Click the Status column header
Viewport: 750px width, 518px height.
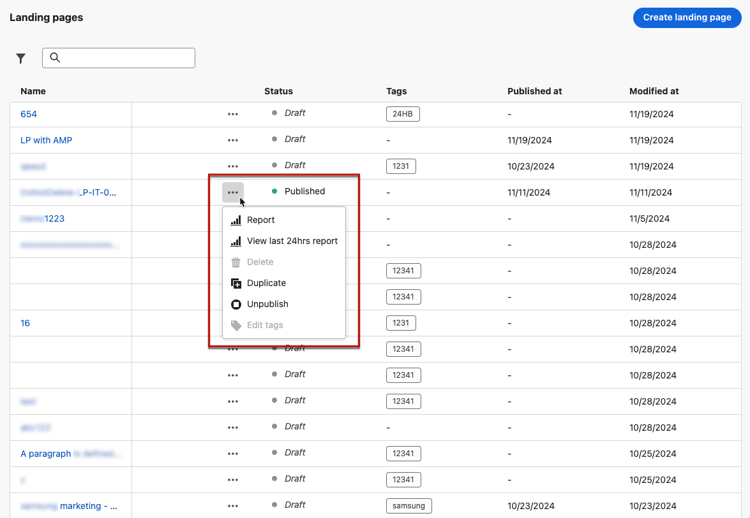[278, 91]
